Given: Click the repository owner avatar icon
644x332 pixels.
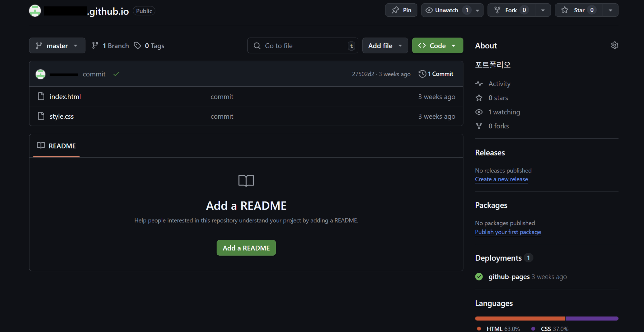Looking at the screenshot, I should coord(35,11).
